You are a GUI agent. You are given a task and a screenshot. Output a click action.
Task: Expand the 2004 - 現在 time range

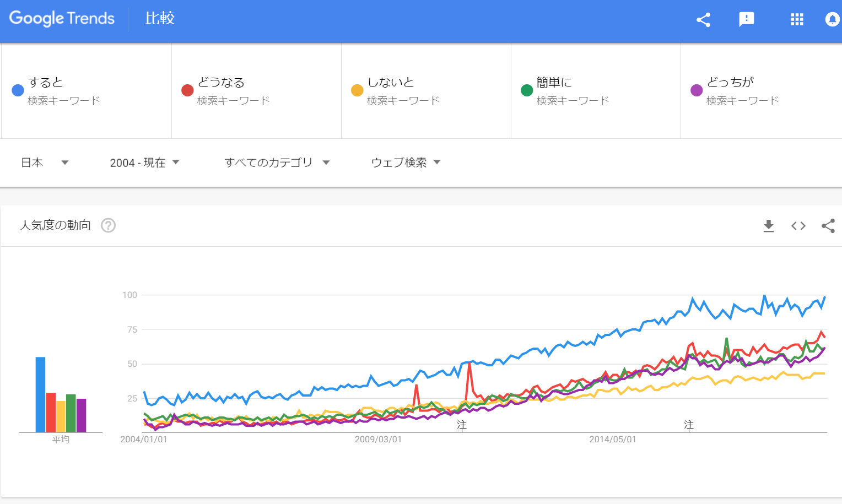coord(144,162)
